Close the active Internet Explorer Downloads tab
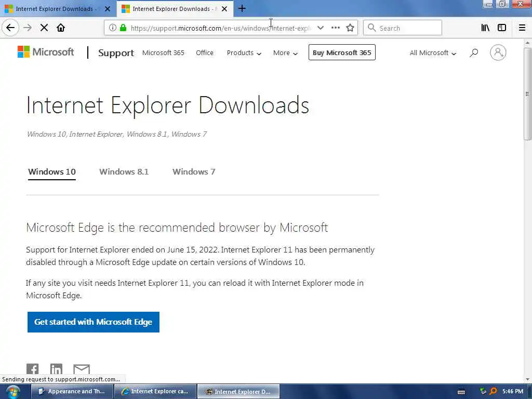Screen dimensions: 532x399 (x=224, y=9)
